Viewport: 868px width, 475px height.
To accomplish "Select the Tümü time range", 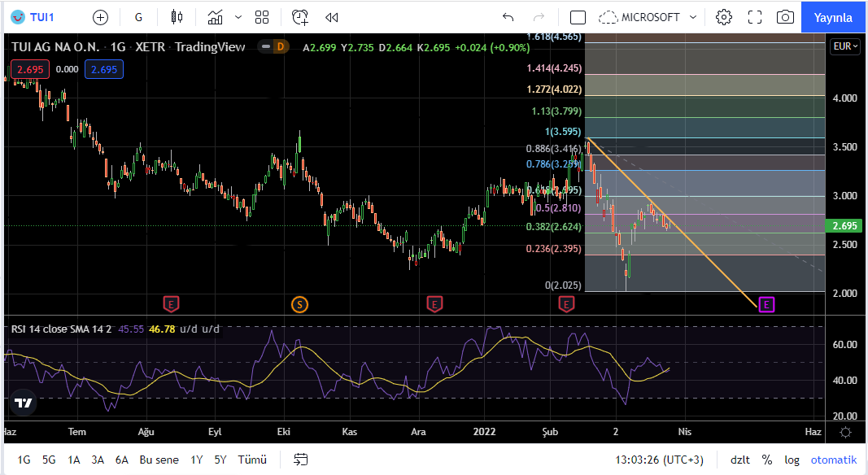I will tap(252, 460).
